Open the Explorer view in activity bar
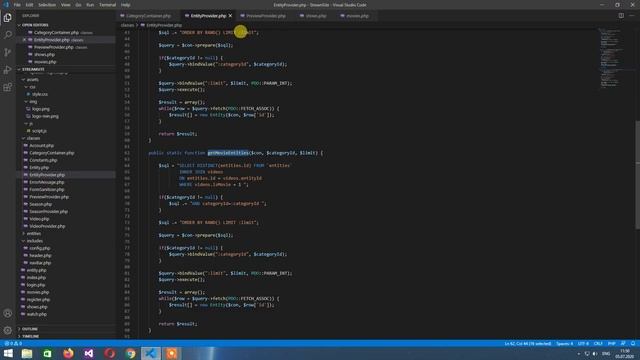This screenshot has width=640, height=360. 8,18
